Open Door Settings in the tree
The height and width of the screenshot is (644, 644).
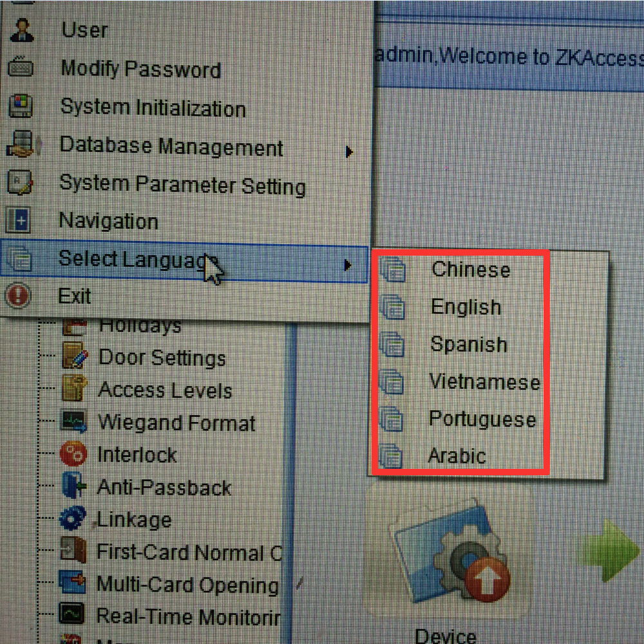[x=162, y=357]
